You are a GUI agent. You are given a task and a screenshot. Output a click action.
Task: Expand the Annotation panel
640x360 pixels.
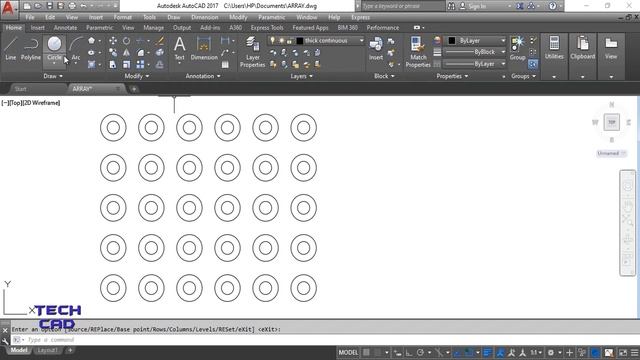(x=203, y=76)
